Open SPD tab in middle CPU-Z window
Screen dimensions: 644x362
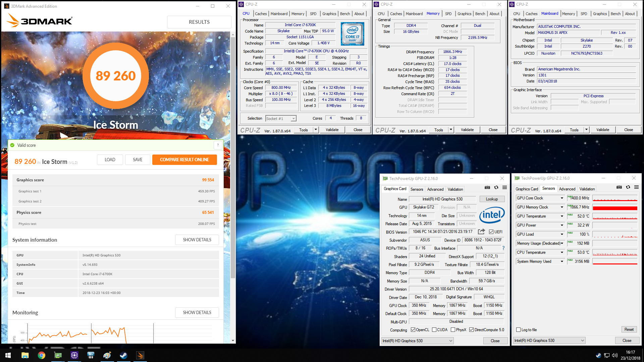coord(448,14)
